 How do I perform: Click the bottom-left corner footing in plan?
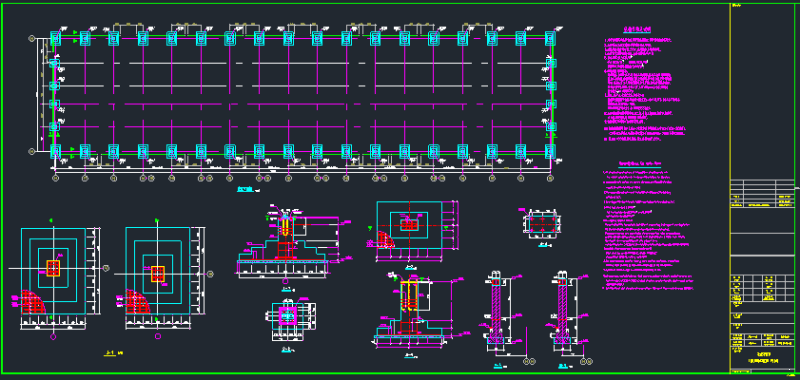(x=56, y=151)
